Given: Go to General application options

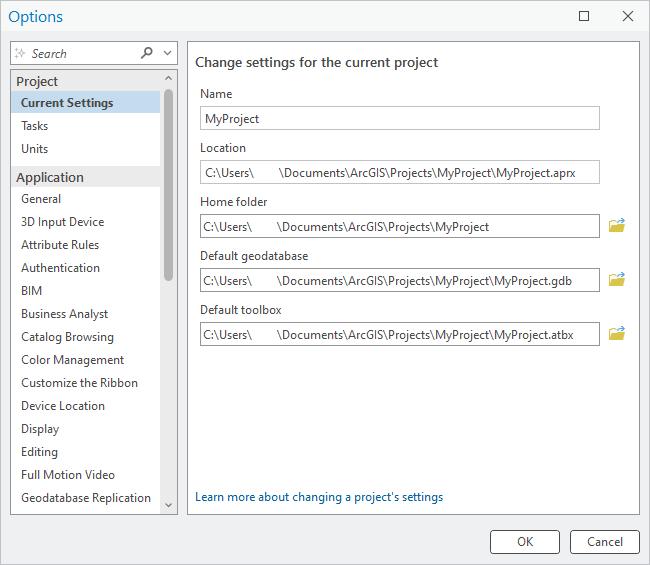Looking at the screenshot, I should point(41,199).
